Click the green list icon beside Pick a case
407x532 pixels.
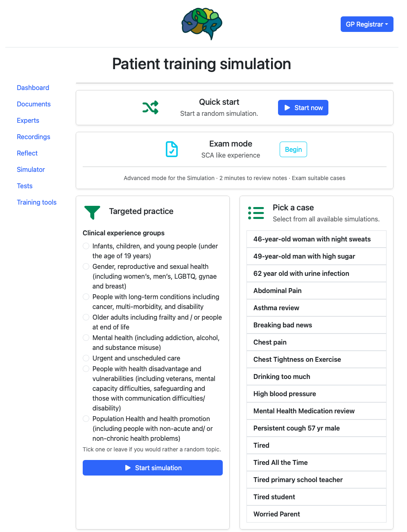pos(256,213)
